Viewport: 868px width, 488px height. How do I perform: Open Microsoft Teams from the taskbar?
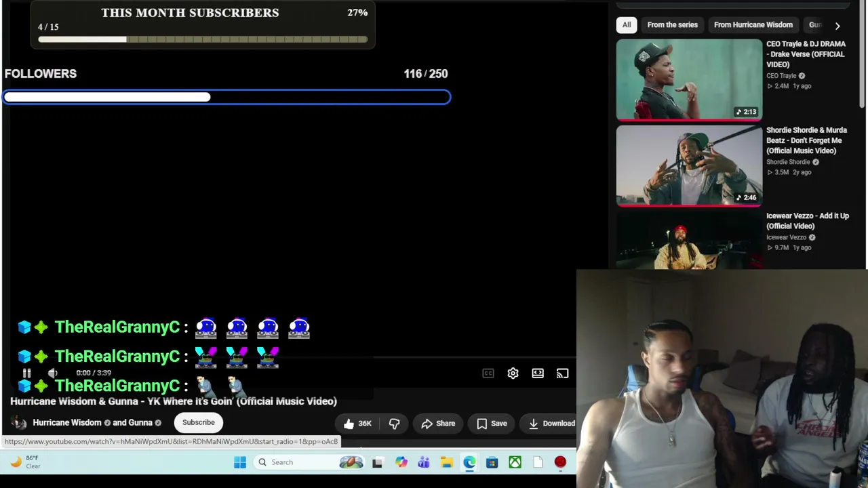pyautogui.click(x=424, y=462)
